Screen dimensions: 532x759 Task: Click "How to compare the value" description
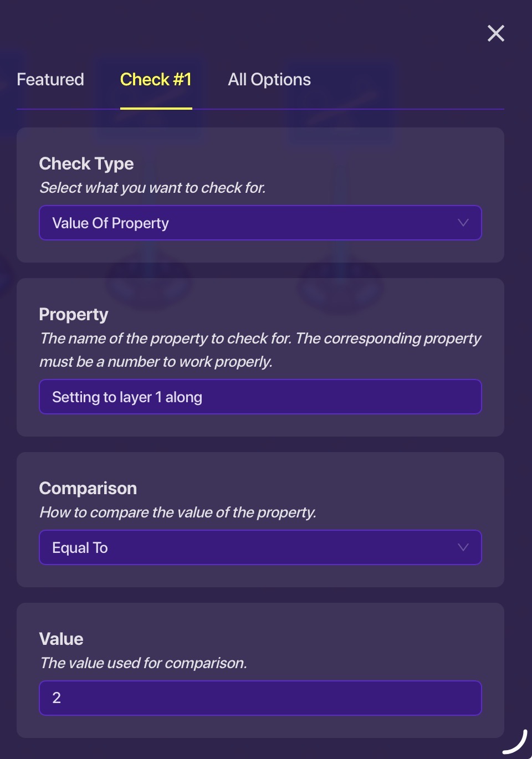[x=178, y=512]
